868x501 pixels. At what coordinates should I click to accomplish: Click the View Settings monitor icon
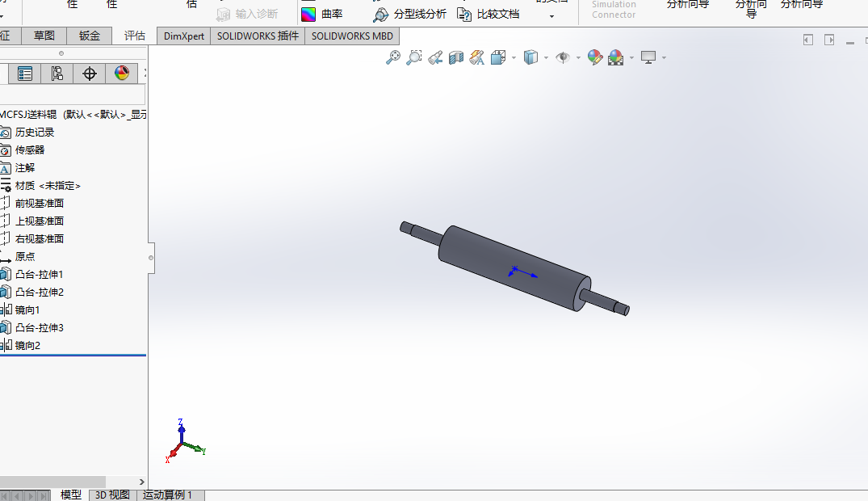pos(648,57)
